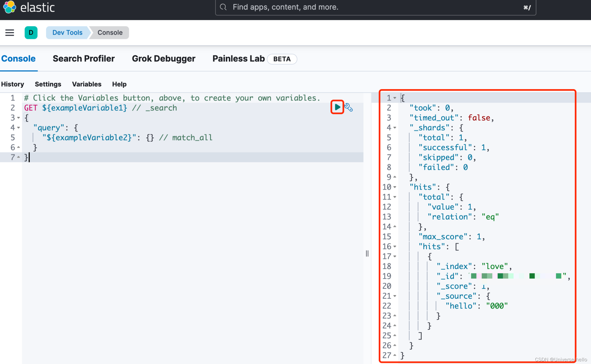Viewport: 591px width, 364px height.
Task: Click the ⌘/ keyboard shortcut badge
Action: 527,7
